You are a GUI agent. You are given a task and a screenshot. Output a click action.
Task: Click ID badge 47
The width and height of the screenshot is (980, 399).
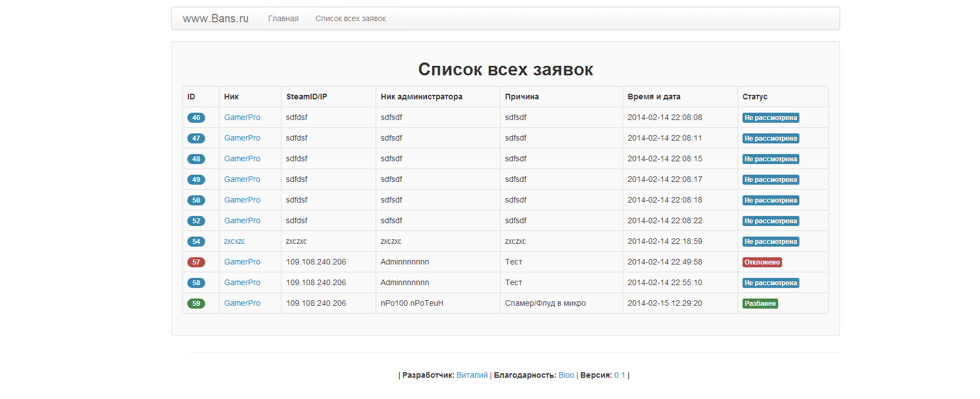pyautogui.click(x=196, y=138)
